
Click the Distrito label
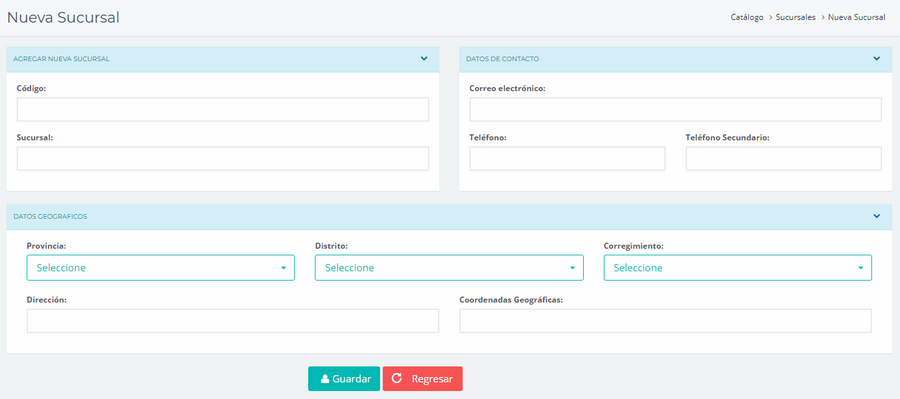[x=332, y=246]
